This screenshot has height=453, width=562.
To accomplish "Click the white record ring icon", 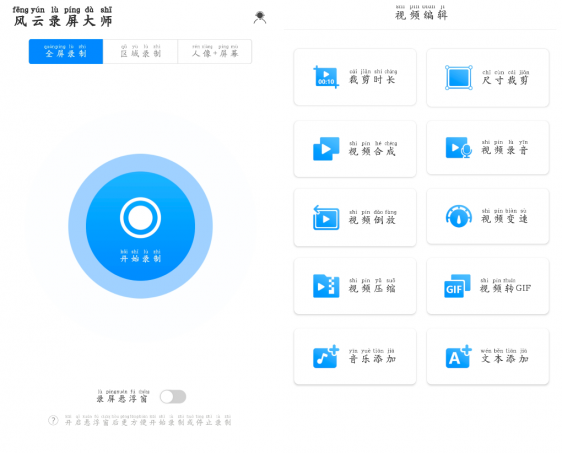I will [140, 218].
